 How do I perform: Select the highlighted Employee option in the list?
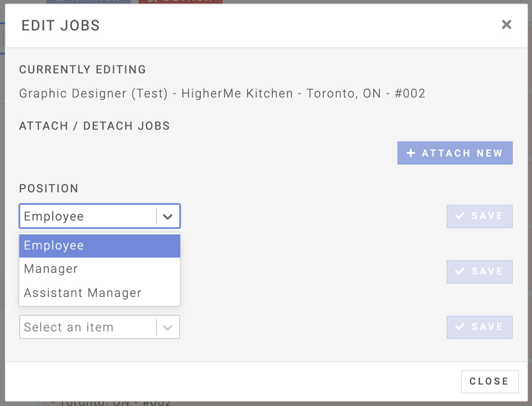click(99, 246)
